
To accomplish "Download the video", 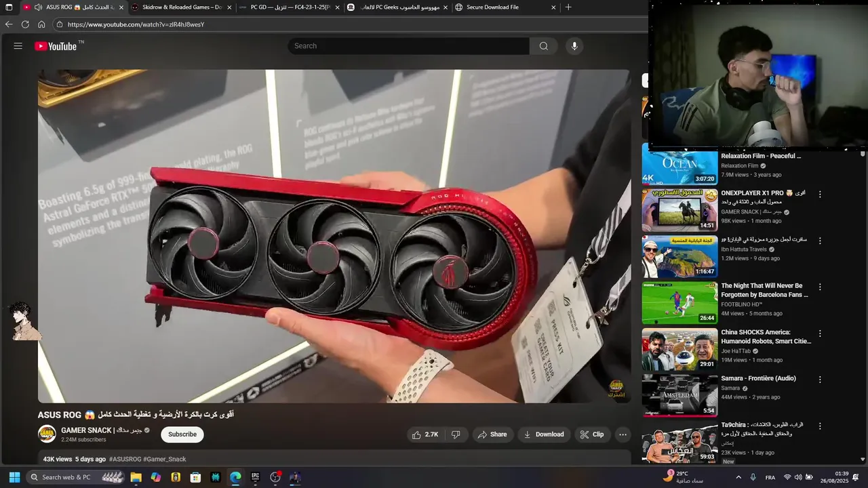I will 544,434.
